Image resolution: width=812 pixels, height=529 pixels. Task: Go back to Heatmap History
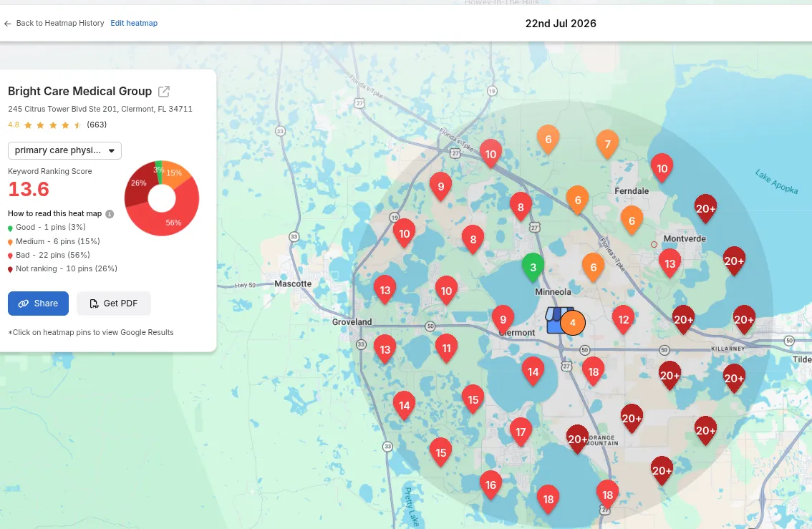(x=60, y=24)
